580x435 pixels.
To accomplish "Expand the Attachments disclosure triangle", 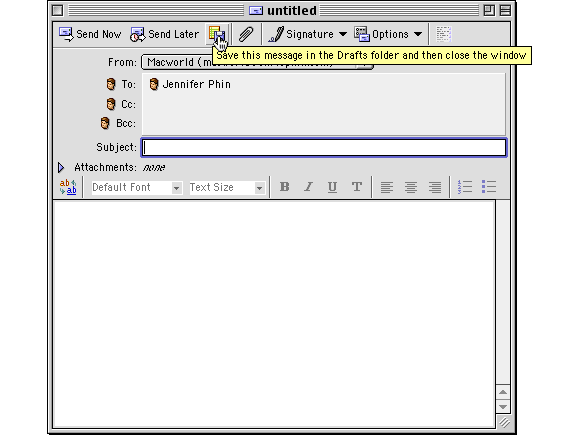I will coord(61,168).
